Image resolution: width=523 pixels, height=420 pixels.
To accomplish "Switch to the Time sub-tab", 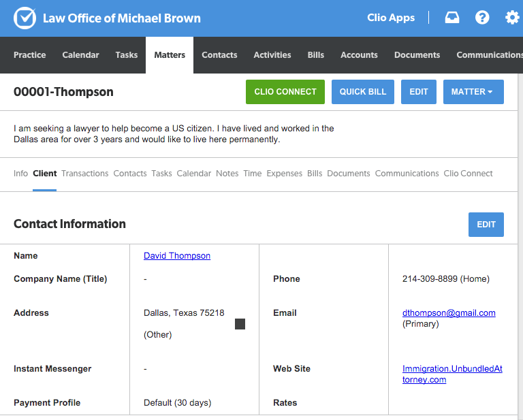I will [253, 174].
